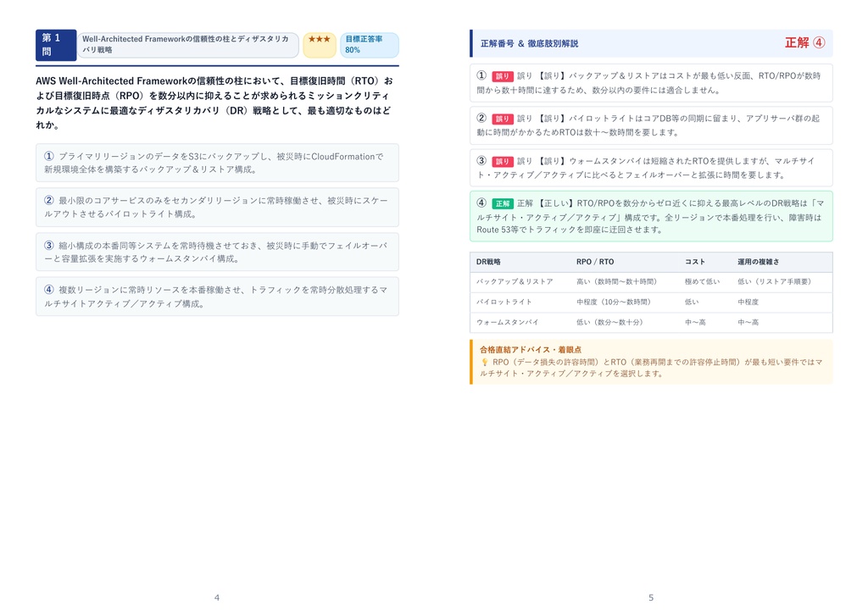Click the 目標正答率 80% badge
The image size is (868, 616).
(370, 45)
